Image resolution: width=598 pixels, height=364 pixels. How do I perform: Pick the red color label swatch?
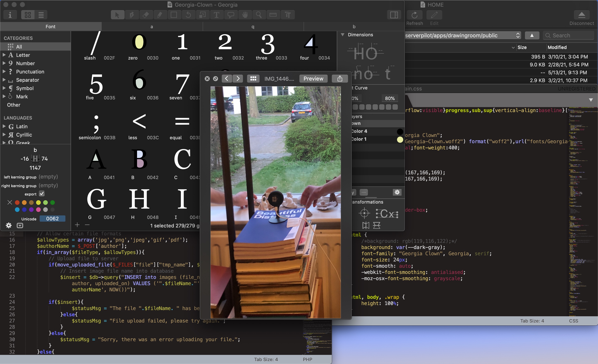click(x=17, y=203)
